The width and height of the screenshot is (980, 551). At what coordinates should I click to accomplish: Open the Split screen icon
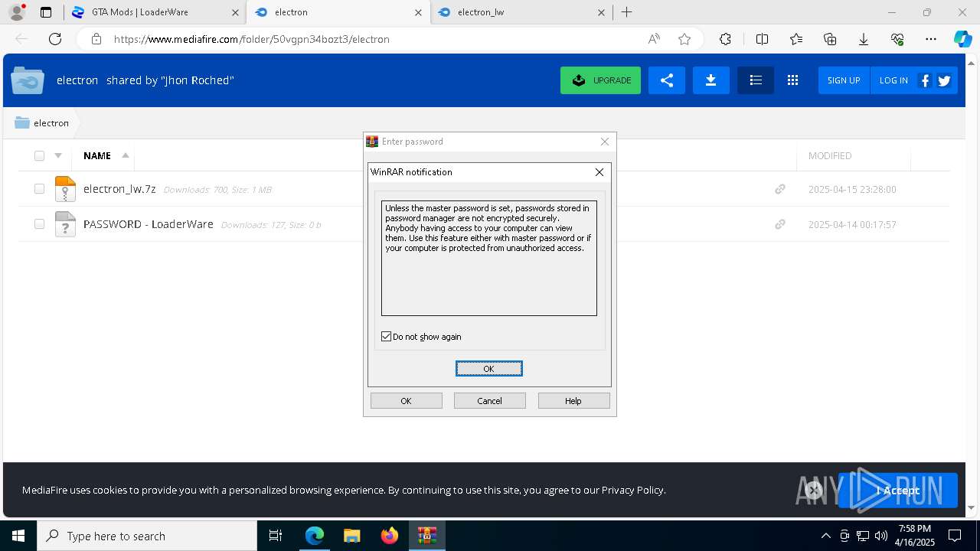click(762, 39)
